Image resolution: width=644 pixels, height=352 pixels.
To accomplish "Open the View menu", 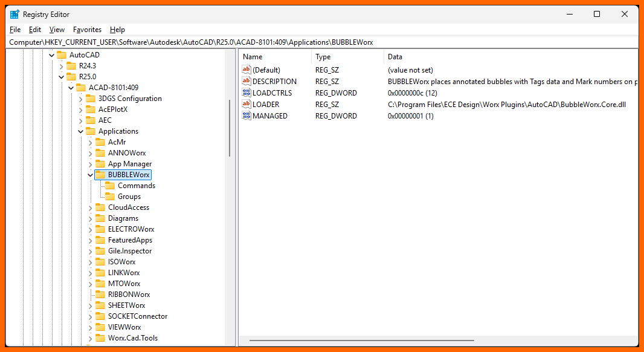I will pyautogui.click(x=57, y=30).
